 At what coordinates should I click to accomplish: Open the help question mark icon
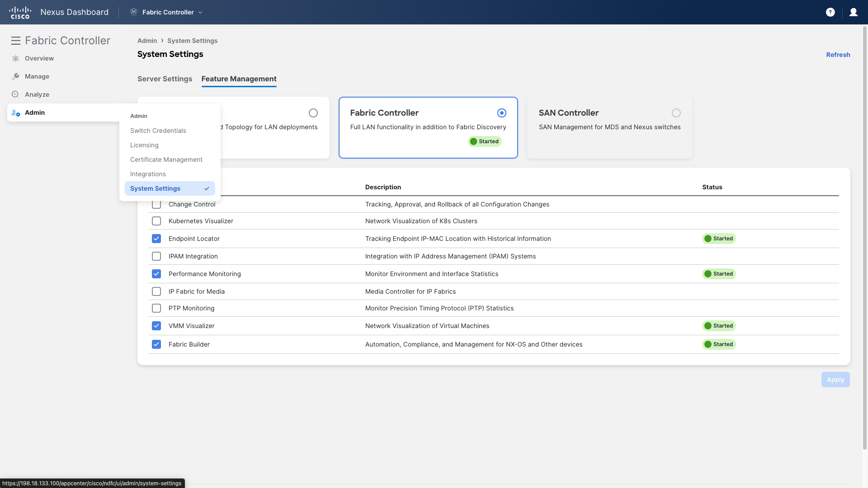[830, 12]
